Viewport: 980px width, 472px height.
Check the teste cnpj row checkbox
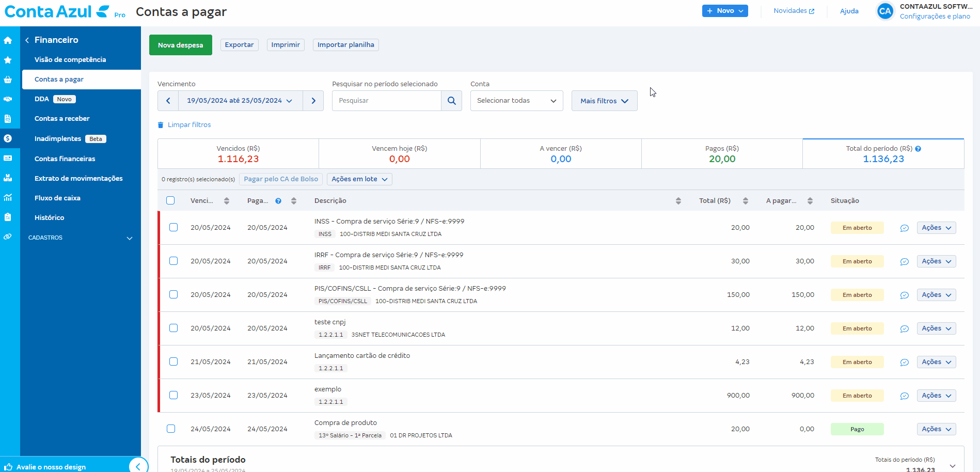coord(173,328)
